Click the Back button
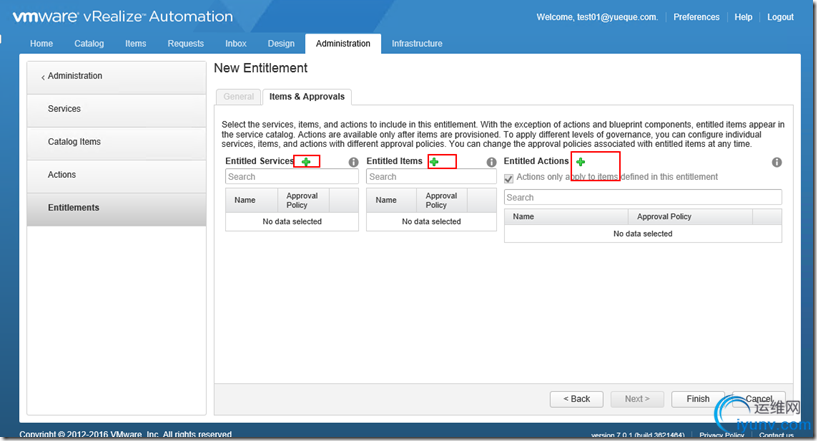Screen dimensions: 817x441 click(576, 399)
